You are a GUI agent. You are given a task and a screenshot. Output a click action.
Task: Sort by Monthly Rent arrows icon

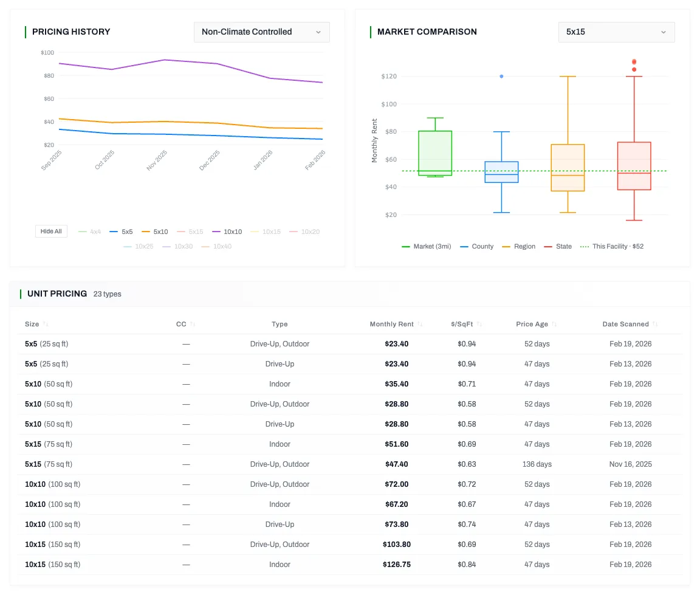pyautogui.click(x=420, y=325)
